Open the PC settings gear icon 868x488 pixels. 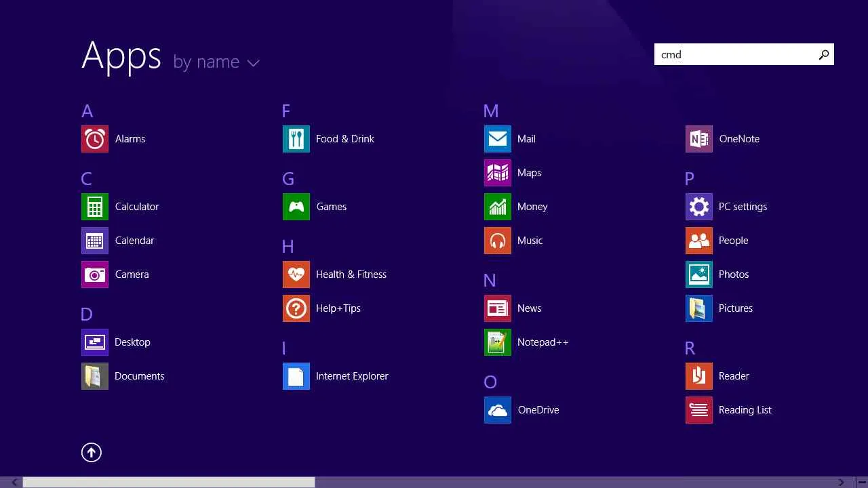pos(699,207)
